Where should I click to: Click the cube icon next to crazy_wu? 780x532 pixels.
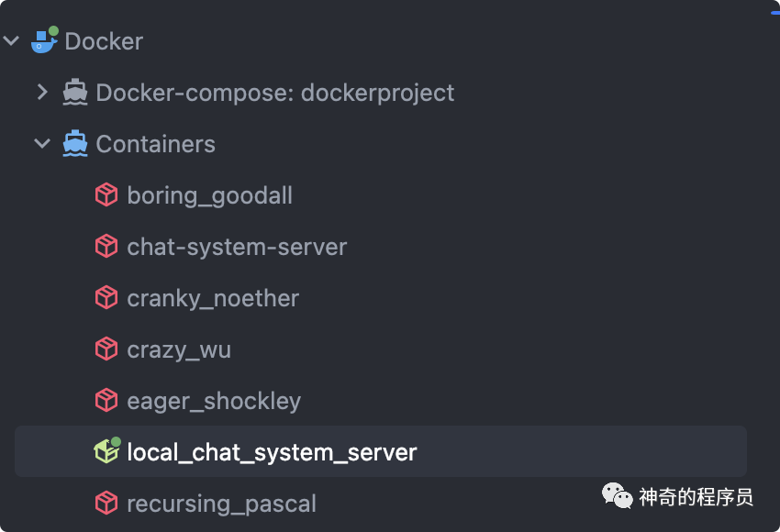[106, 349]
